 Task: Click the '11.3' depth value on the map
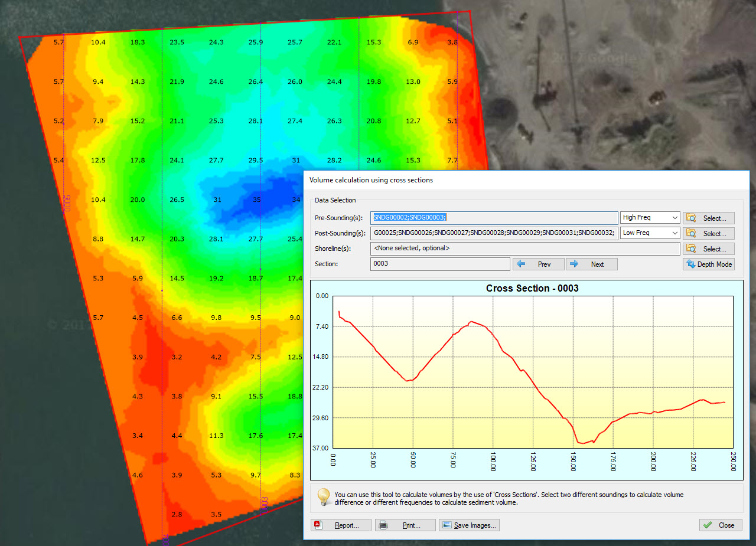(216, 436)
